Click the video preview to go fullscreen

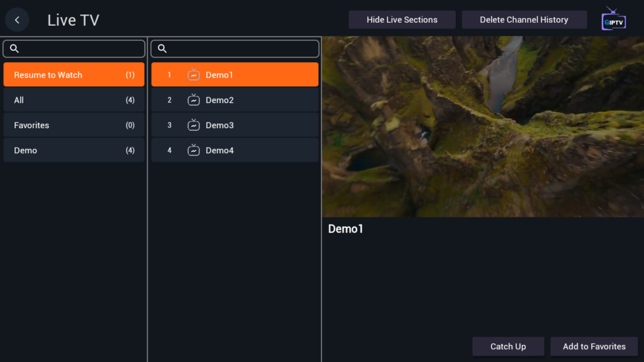click(482, 126)
